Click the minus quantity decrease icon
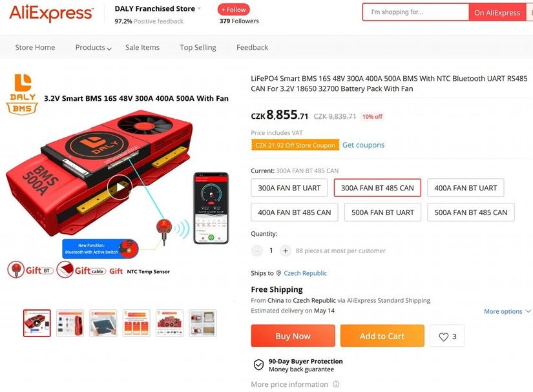Screen dimensions: 533x392 pos(257,251)
